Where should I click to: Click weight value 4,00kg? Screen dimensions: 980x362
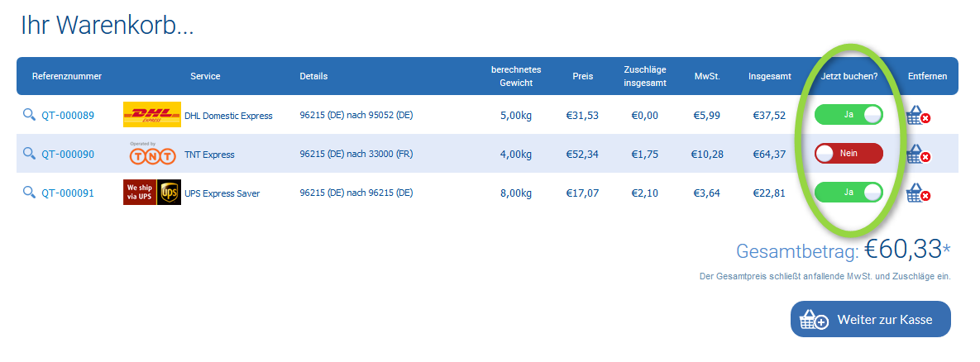pyautogui.click(x=516, y=155)
